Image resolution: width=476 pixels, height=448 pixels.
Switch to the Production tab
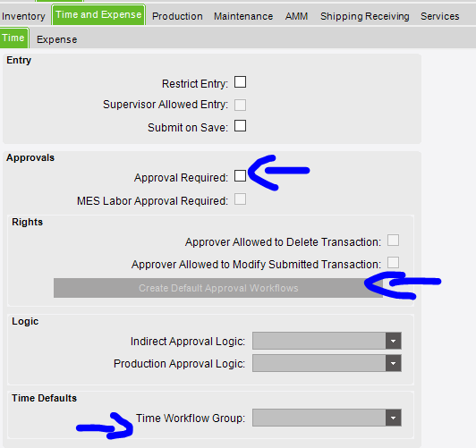(x=177, y=16)
